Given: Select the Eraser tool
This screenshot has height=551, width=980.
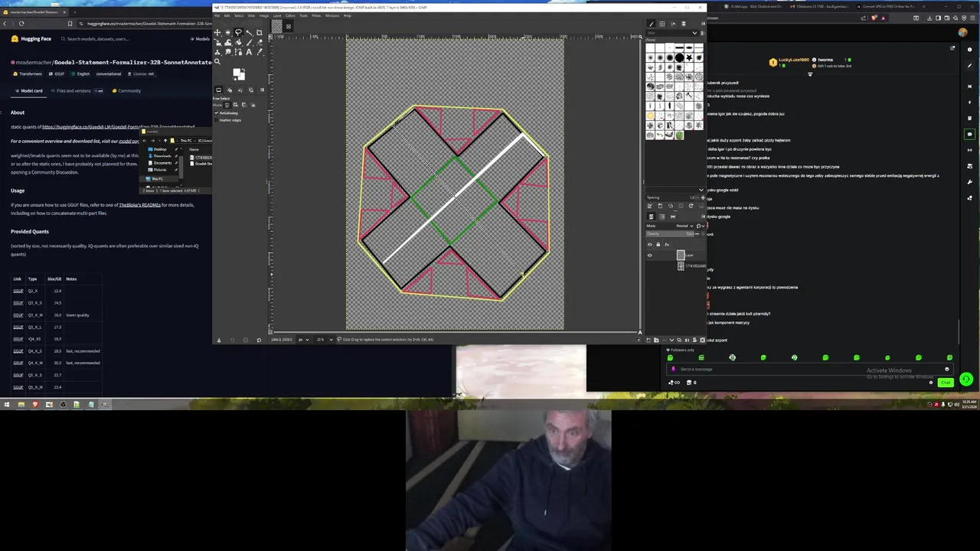Looking at the screenshot, I should [260, 42].
